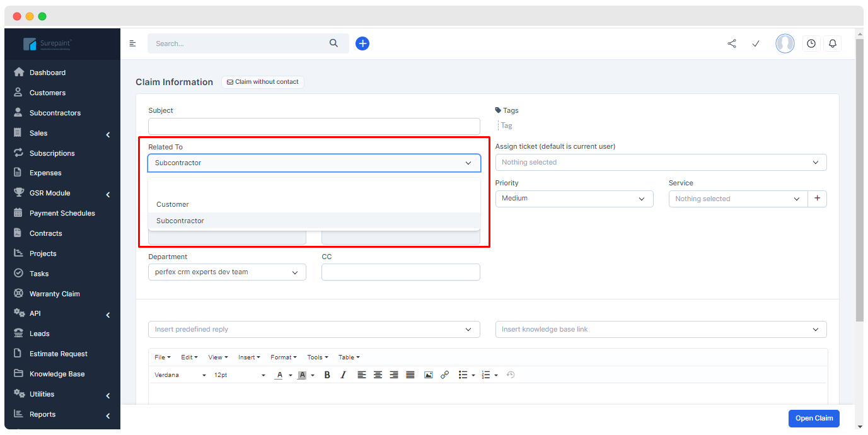The height and width of the screenshot is (435, 868).
Task: Apply the background color A button
Action: pos(302,374)
